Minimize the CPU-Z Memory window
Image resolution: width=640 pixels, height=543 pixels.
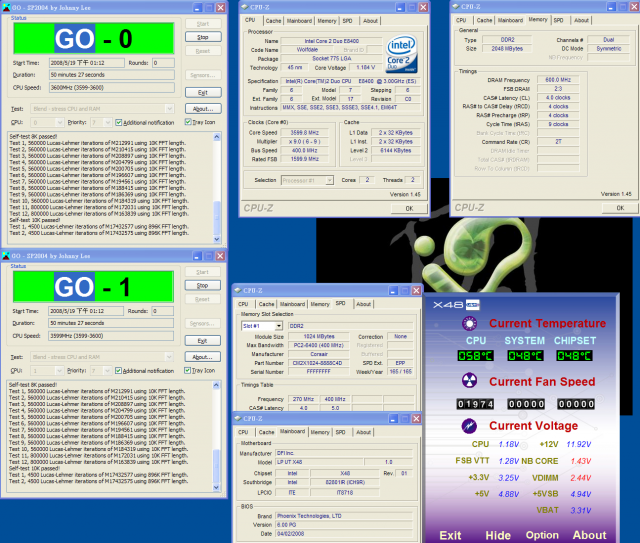[x=611, y=7]
